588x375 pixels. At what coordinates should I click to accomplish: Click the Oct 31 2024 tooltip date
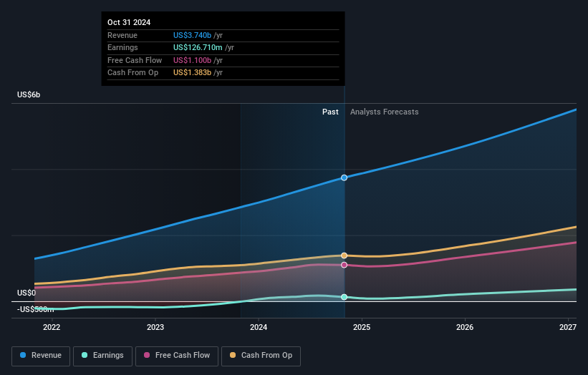click(x=129, y=22)
